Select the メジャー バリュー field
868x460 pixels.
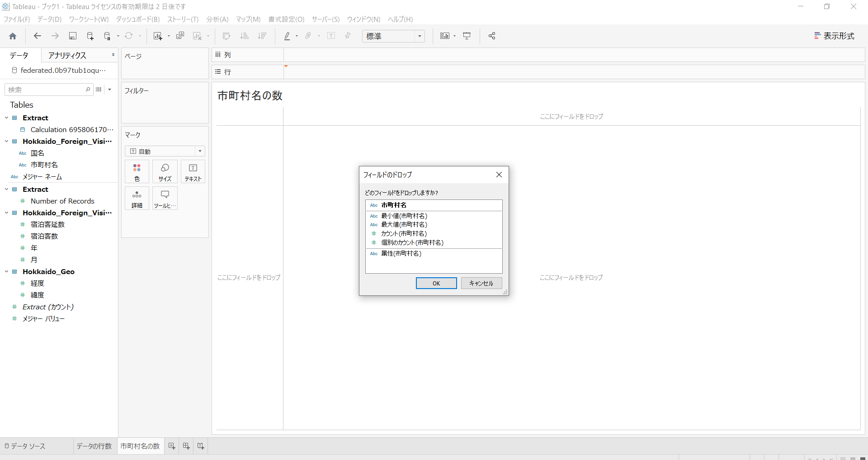(x=43, y=318)
